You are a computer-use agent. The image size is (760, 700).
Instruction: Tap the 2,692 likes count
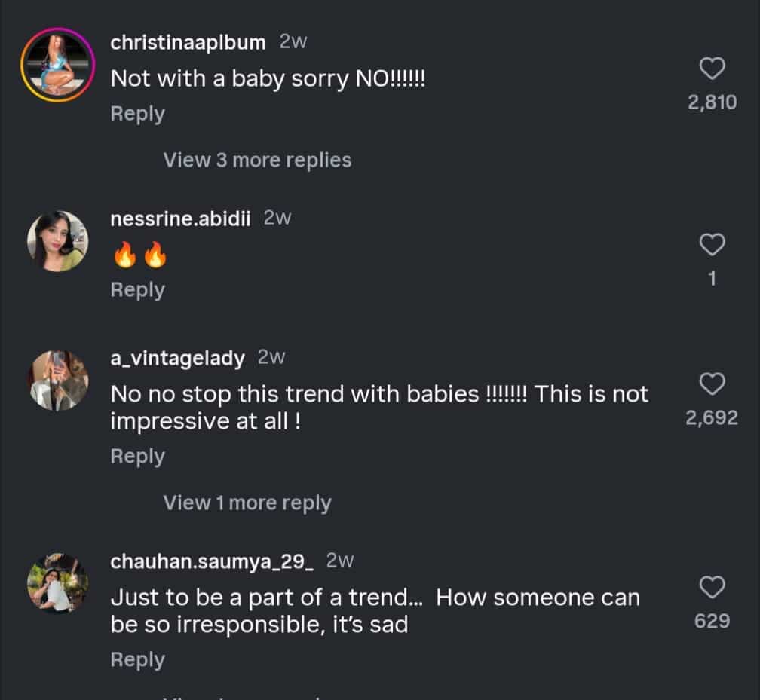tap(712, 418)
